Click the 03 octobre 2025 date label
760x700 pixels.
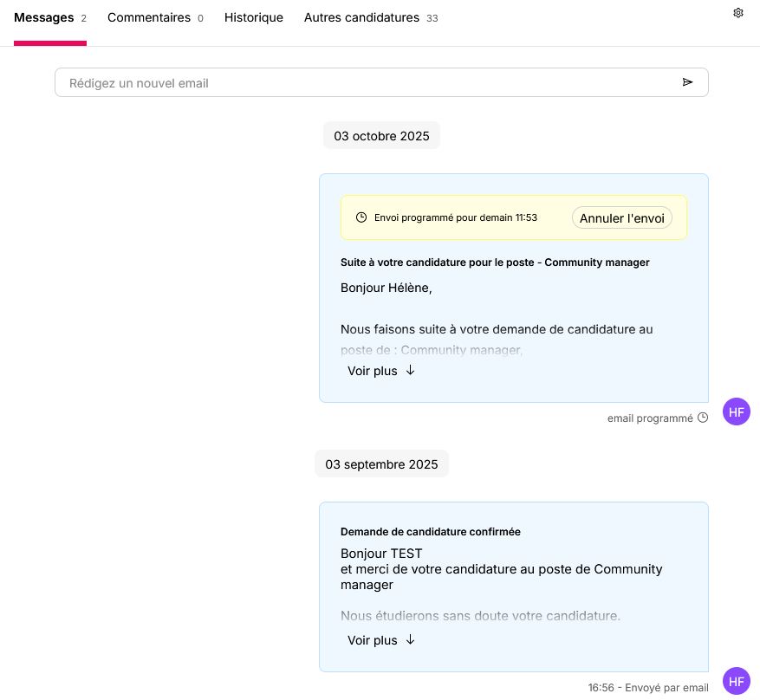(x=381, y=136)
